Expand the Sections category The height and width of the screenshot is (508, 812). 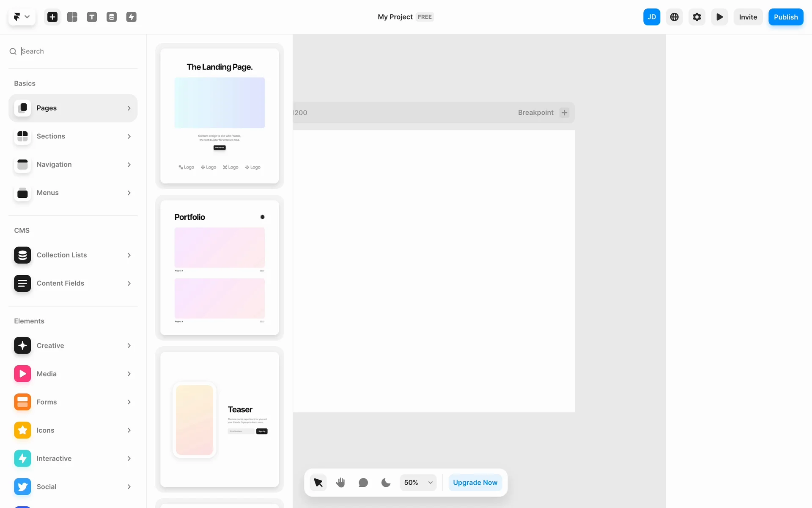point(73,136)
